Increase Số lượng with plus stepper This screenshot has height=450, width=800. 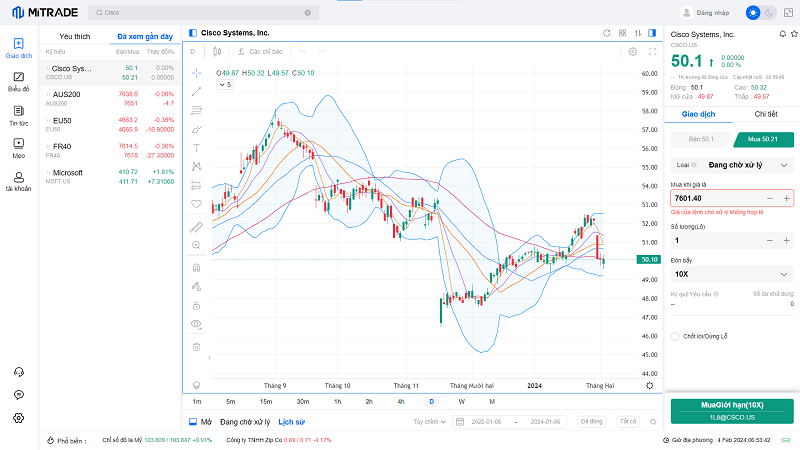pos(787,241)
